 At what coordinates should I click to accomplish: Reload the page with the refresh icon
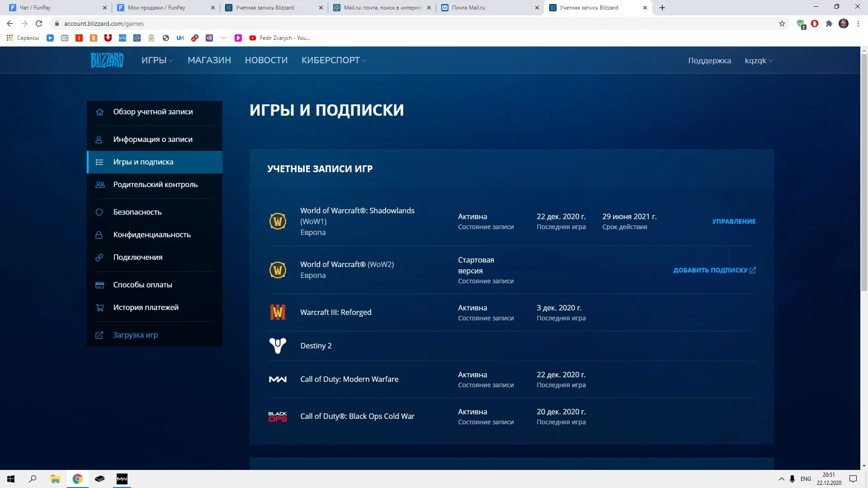pyautogui.click(x=39, y=23)
